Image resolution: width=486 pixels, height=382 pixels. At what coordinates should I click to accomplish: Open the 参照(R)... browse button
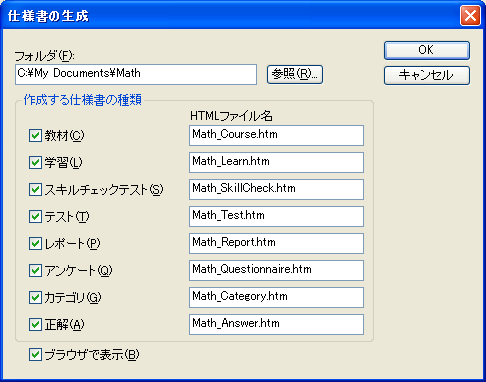pos(295,74)
